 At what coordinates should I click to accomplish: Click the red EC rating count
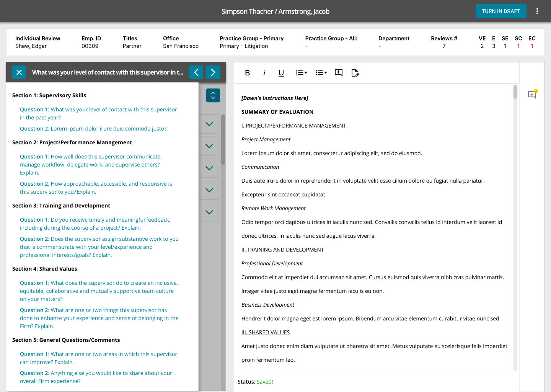pos(532,46)
